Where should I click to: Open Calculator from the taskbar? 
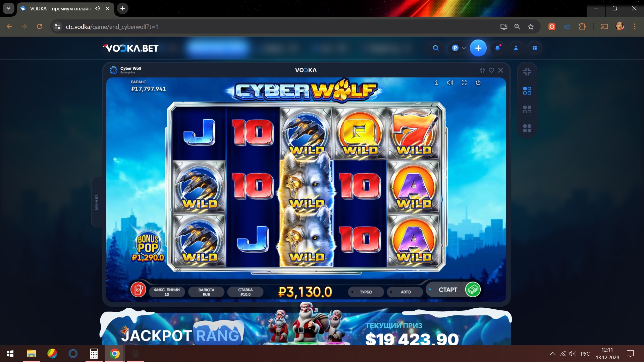pyautogui.click(x=94, y=354)
